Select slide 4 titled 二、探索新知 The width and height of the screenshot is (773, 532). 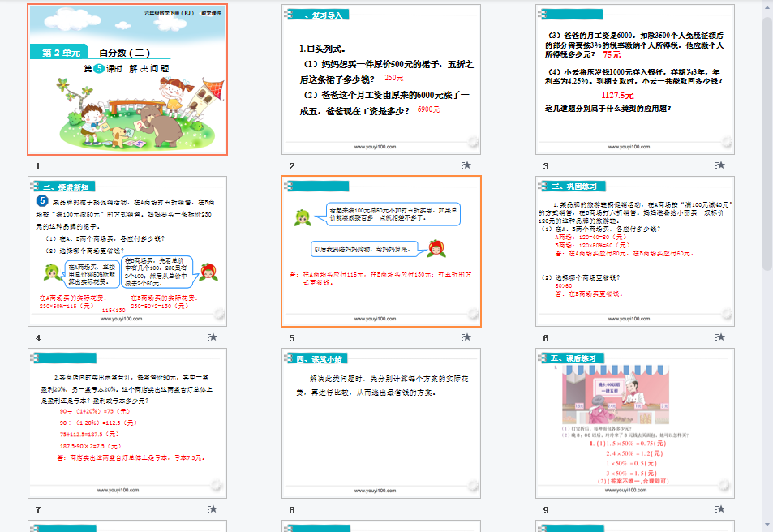(127, 251)
